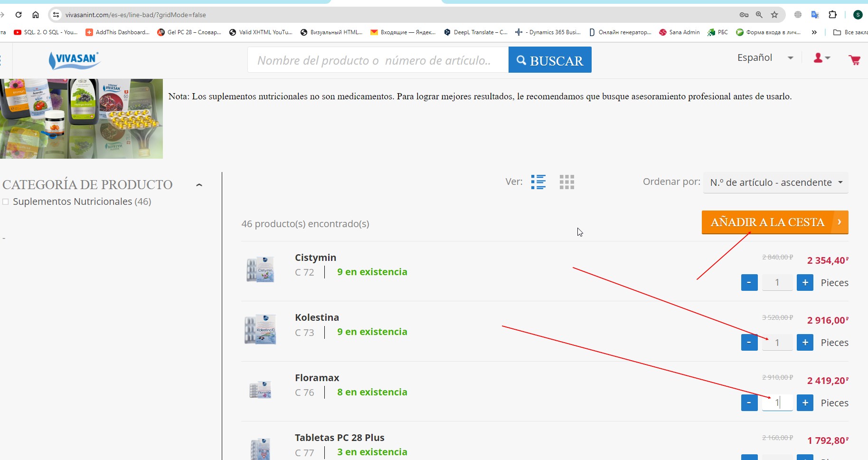Open Визуальный HTML bookmark

tap(331, 32)
